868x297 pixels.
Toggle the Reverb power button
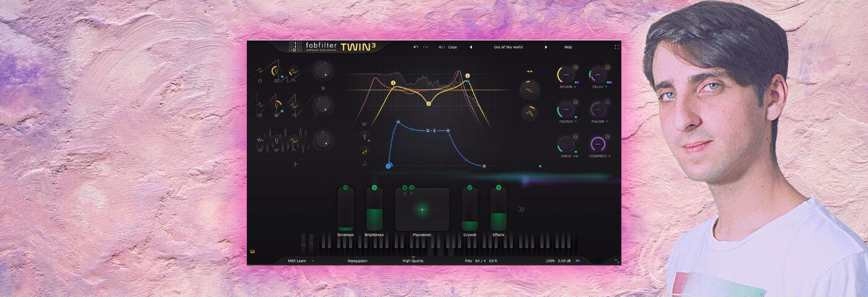tap(575, 67)
